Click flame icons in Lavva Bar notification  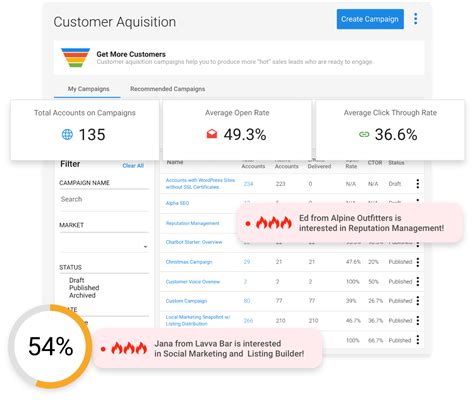(x=129, y=348)
